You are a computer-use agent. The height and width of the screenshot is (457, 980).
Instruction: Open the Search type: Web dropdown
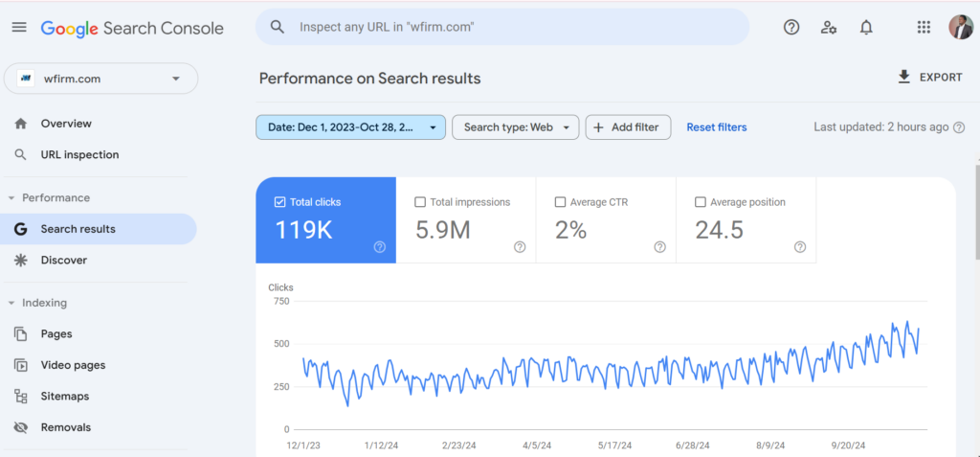click(516, 127)
